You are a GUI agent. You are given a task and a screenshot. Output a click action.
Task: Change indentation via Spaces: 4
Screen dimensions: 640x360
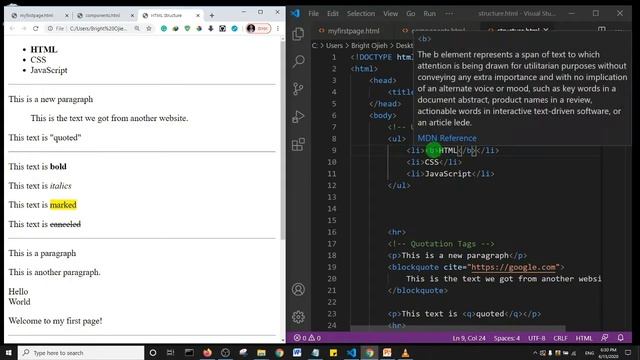[x=507, y=338]
